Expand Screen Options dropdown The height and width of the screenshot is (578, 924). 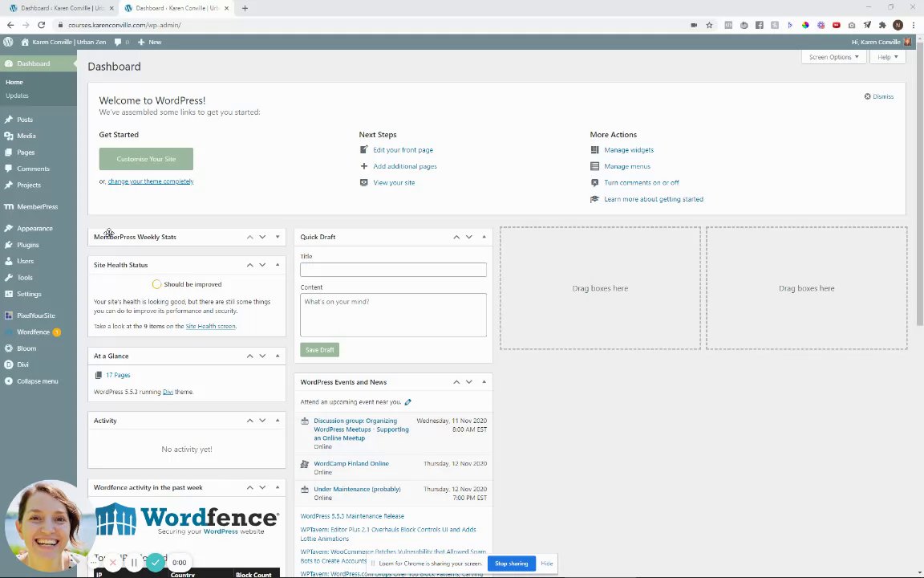(833, 57)
